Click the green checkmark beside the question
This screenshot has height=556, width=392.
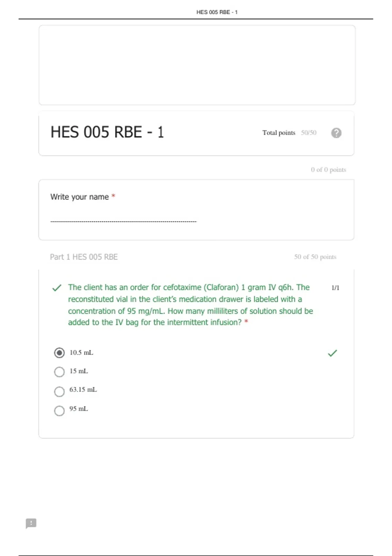click(x=57, y=288)
